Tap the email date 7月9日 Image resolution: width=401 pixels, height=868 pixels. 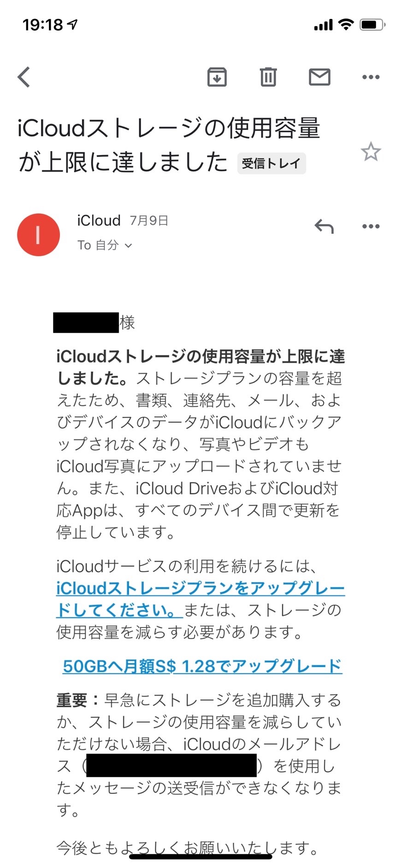click(149, 221)
